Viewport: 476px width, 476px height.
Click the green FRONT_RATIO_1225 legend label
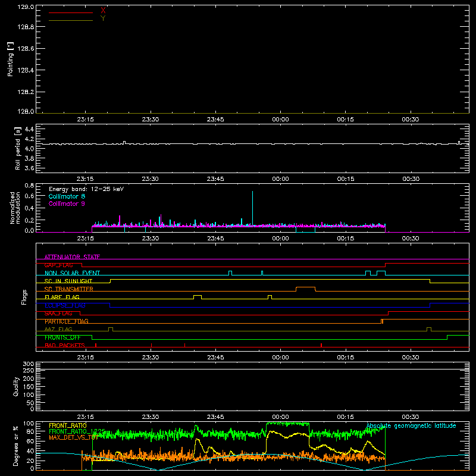(77, 431)
